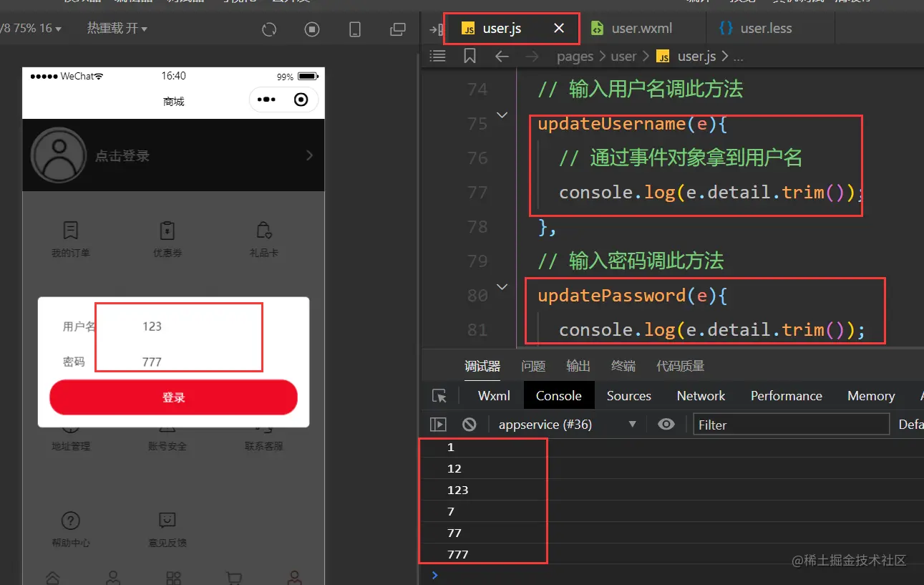924x585 pixels.
Task: Open 意见反馈 smiley feedback icon
Action: point(167,521)
